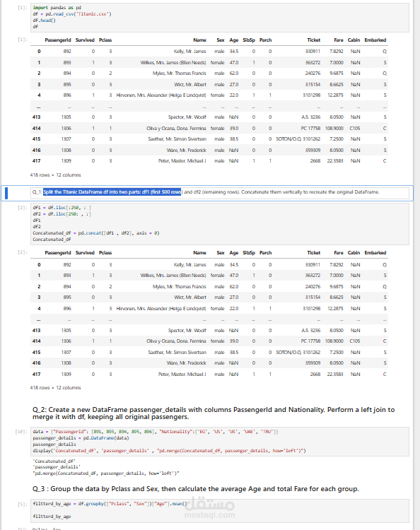Click 'passenger_details = pd.DataFrame(data)' code line
This screenshot has width=420, height=530.
click(x=81, y=437)
